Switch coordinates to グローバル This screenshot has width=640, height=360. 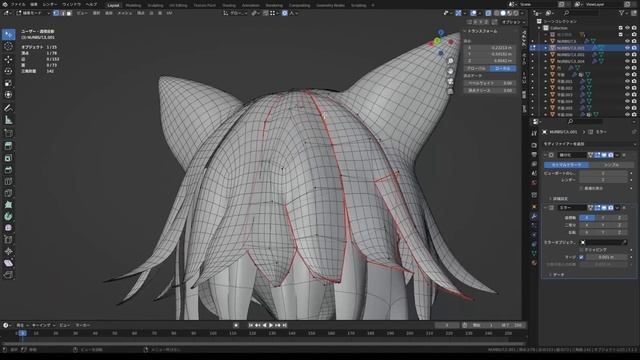click(476, 69)
